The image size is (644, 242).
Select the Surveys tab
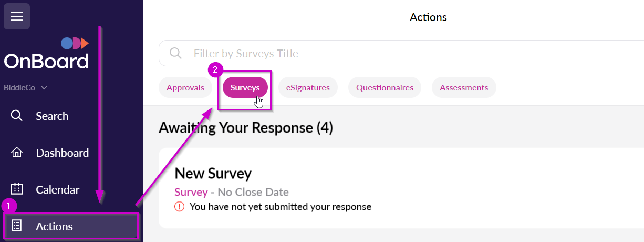coord(245,88)
